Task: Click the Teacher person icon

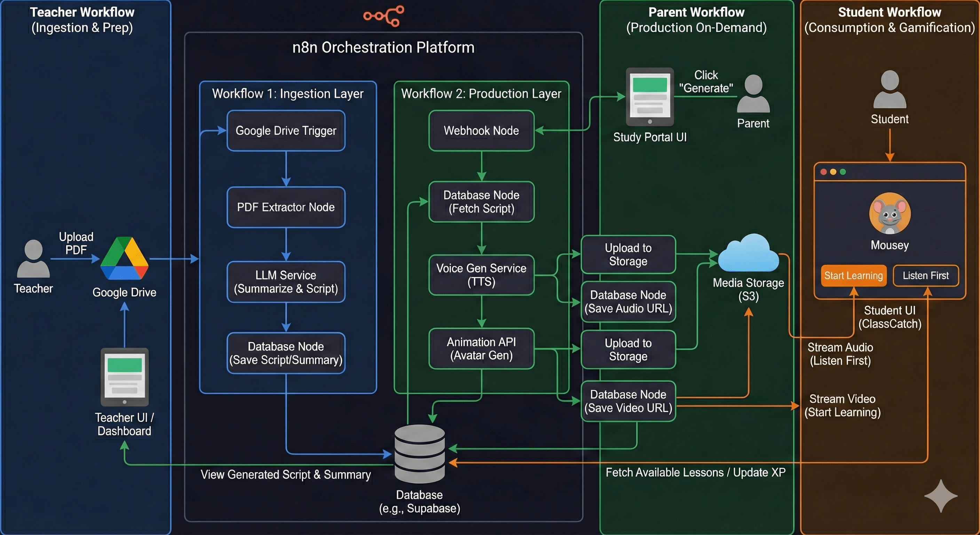Action: click(33, 258)
